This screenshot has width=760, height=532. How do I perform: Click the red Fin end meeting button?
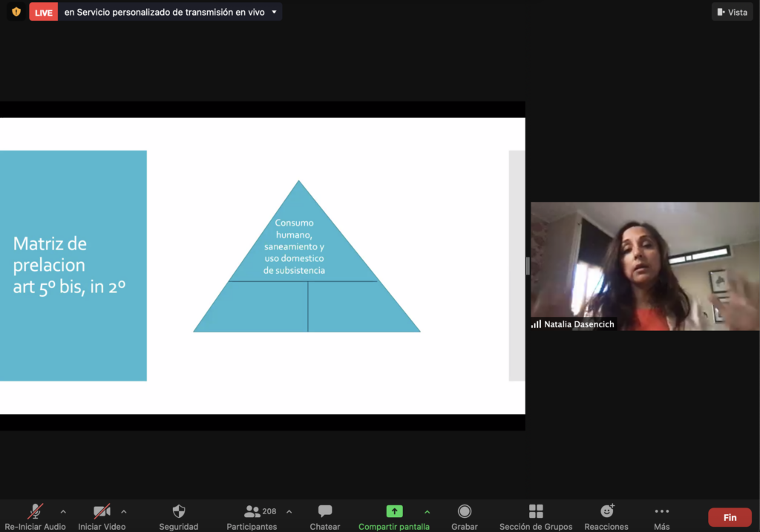point(730,517)
